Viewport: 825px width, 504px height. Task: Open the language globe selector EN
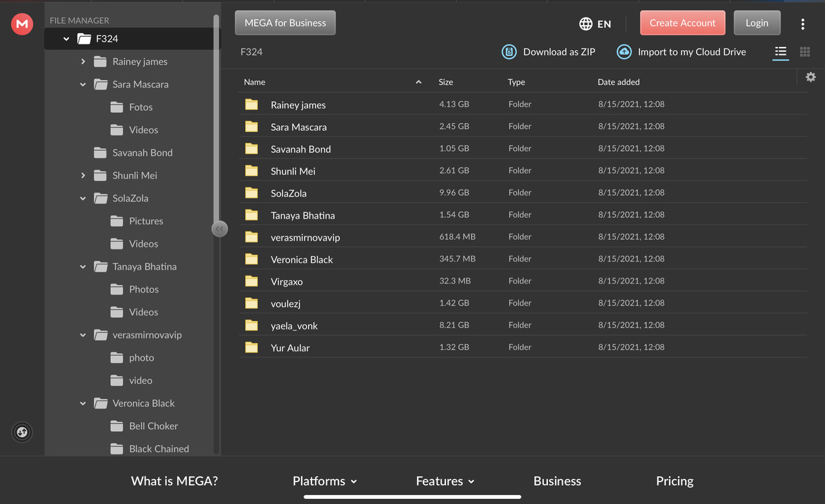click(595, 24)
